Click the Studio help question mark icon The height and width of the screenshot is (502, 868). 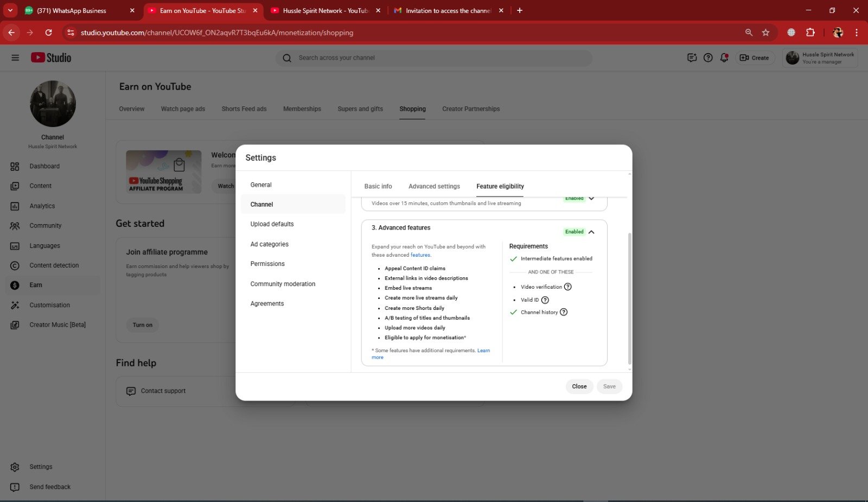click(708, 58)
